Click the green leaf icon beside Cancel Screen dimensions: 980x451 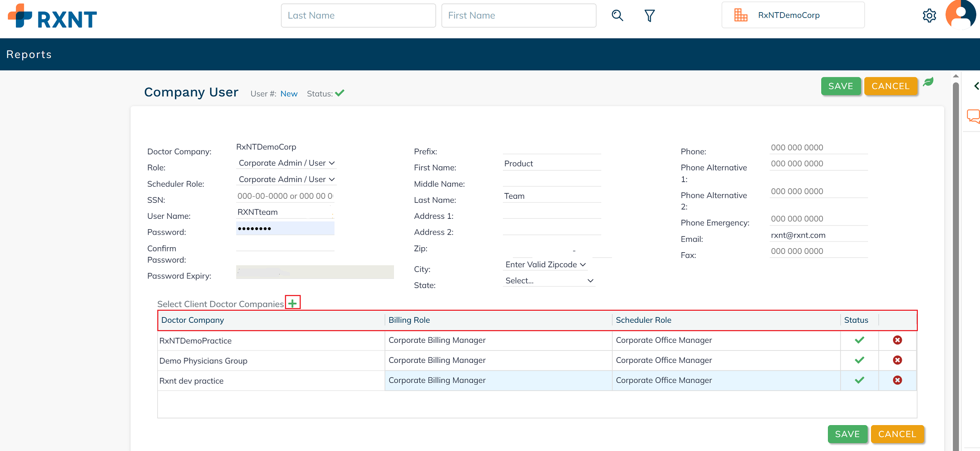click(928, 82)
